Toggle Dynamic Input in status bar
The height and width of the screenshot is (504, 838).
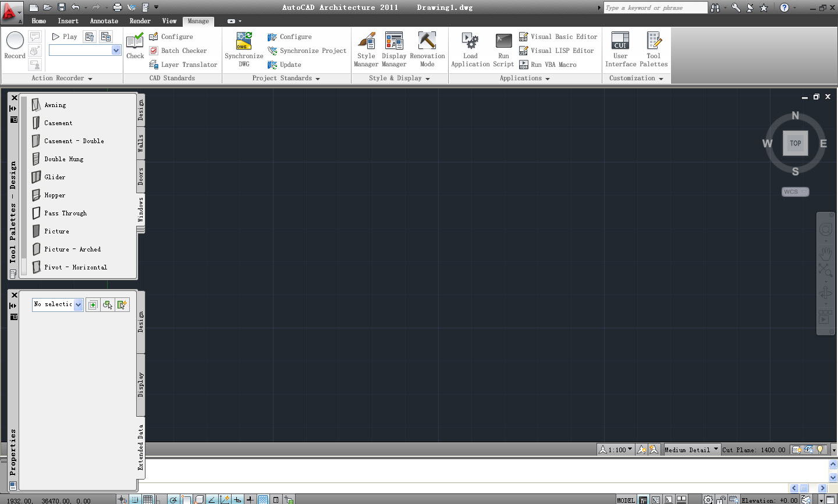237,500
